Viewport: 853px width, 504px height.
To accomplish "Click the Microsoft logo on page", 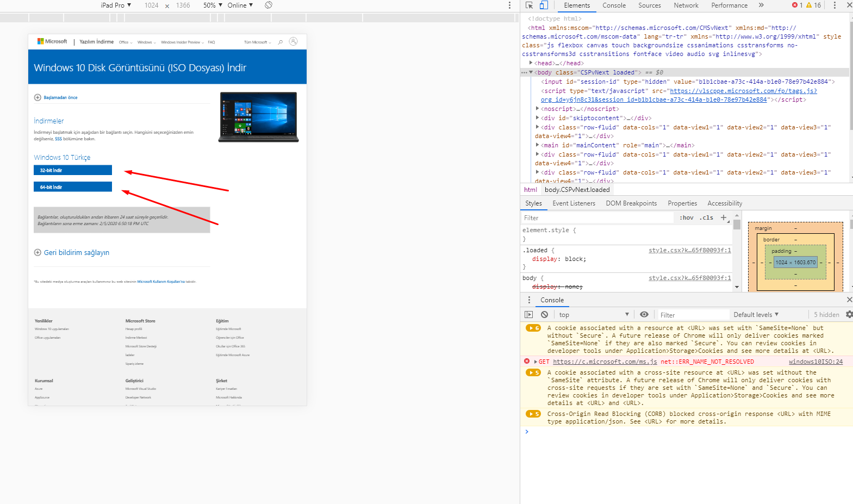I will tap(52, 41).
